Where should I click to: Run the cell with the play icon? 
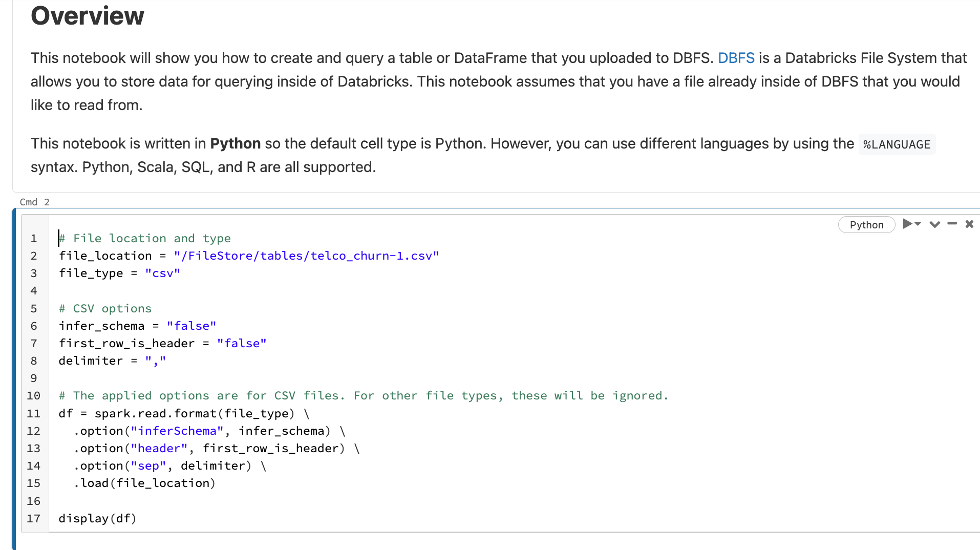pos(907,224)
